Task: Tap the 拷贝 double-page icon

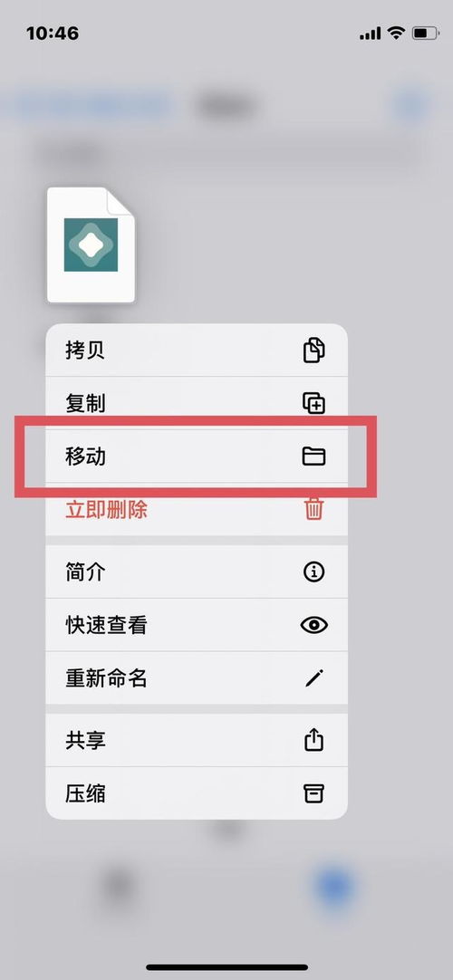Action: coord(313,350)
